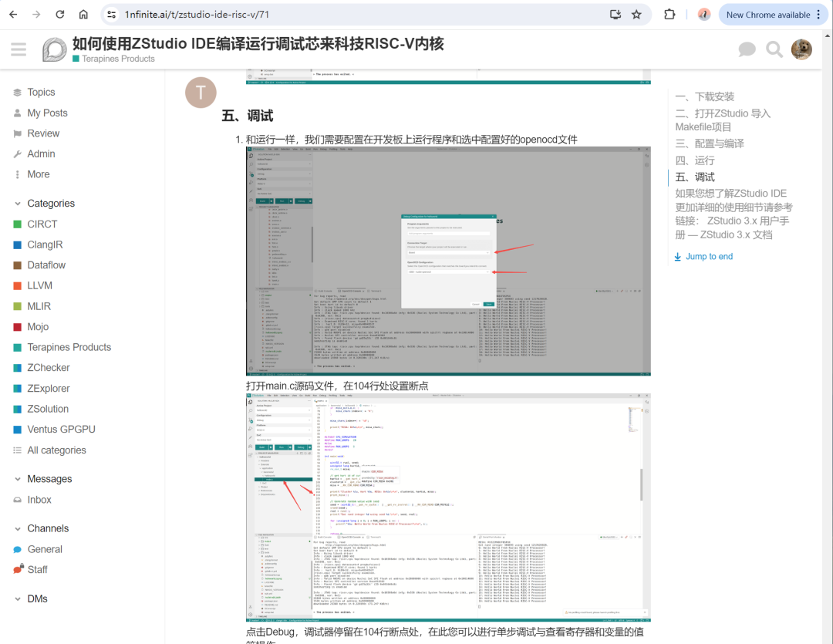Open the chat bubble icon in header
The height and width of the screenshot is (644, 833).
pyautogui.click(x=747, y=49)
